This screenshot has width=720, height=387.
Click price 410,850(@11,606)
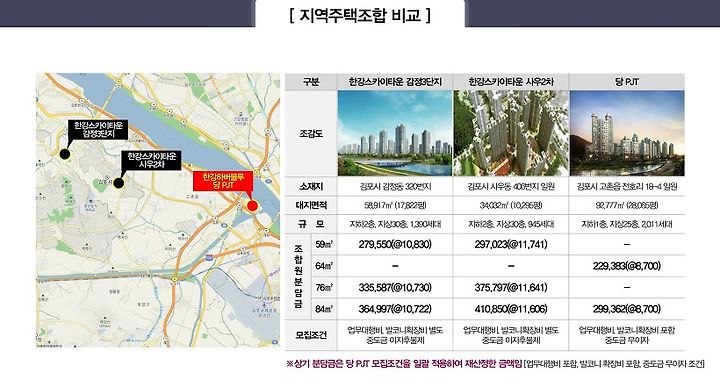coord(511,309)
